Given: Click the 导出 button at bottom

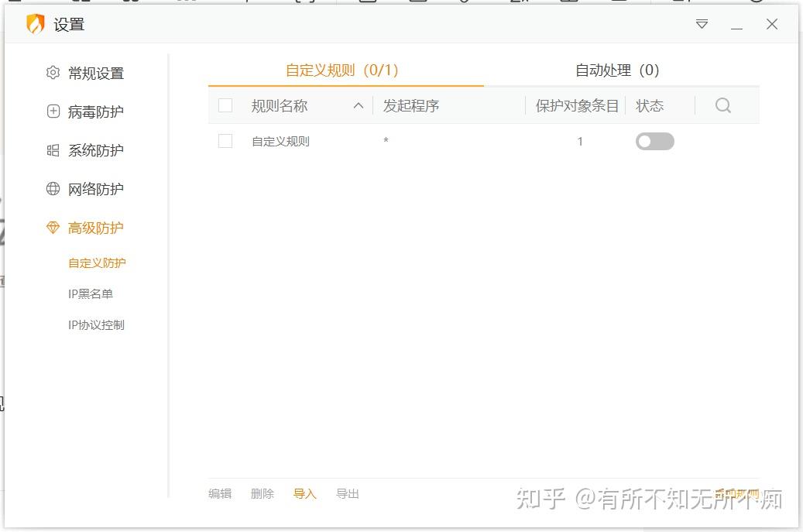Looking at the screenshot, I should click(x=347, y=493).
